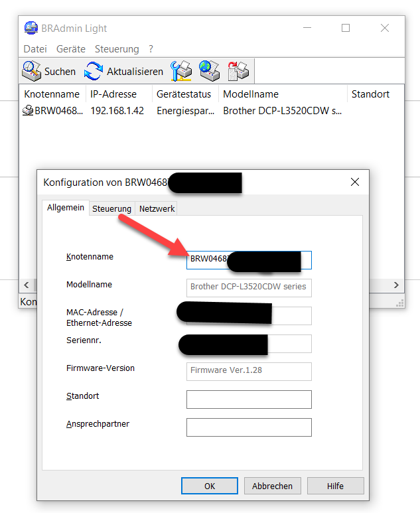Sort by Knotenname column header
This screenshot has height=513, width=420.
coord(52,94)
